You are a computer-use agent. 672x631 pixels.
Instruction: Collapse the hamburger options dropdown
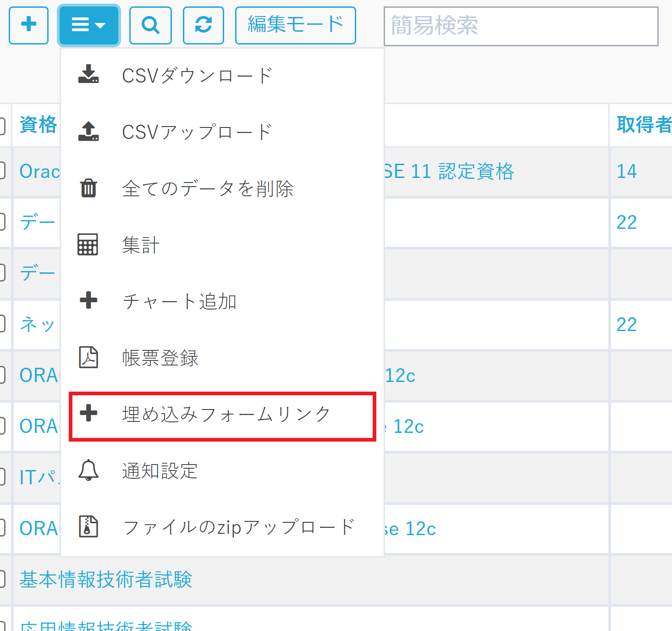88,25
